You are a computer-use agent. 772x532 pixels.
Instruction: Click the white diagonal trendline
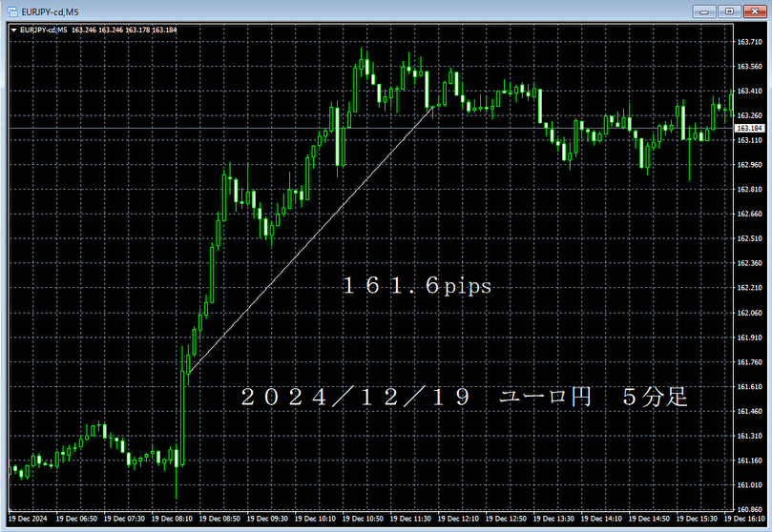pos(311,240)
